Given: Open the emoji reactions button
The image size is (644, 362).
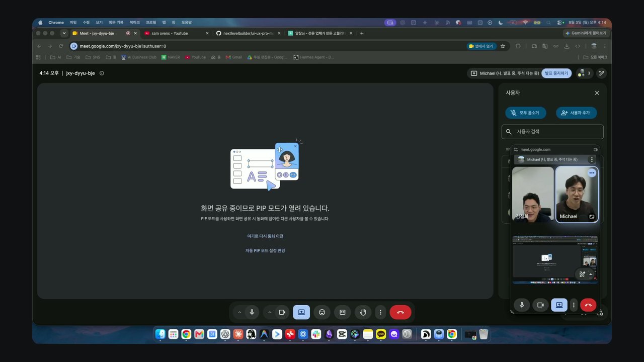Looking at the screenshot, I should [322, 312].
